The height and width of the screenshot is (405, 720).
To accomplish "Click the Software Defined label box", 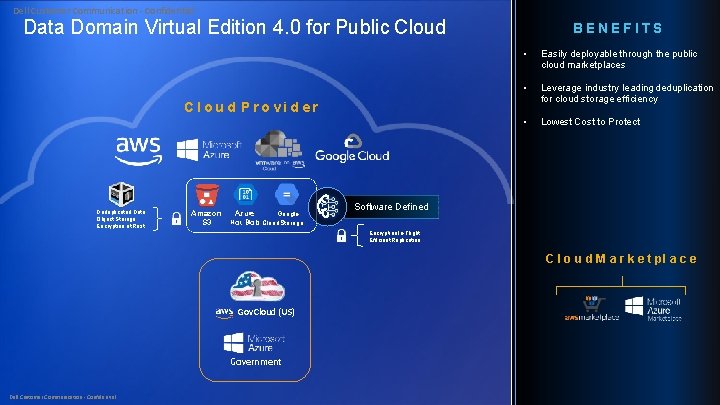I will 392,207.
